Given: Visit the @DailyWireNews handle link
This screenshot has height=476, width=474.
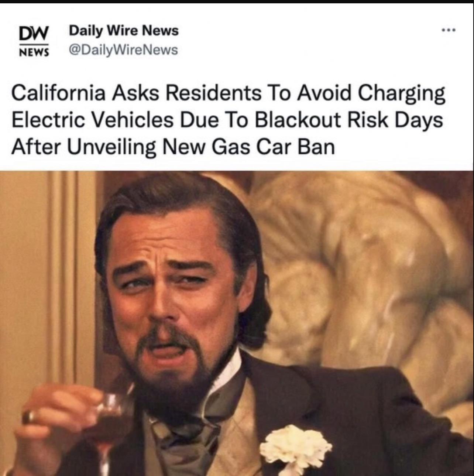Looking at the screenshot, I should pyautogui.click(x=123, y=49).
